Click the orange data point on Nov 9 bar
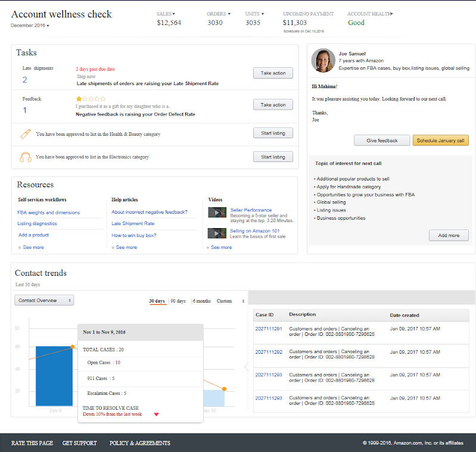The height and width of the screenshot is (452, 476). coord(73,347)
